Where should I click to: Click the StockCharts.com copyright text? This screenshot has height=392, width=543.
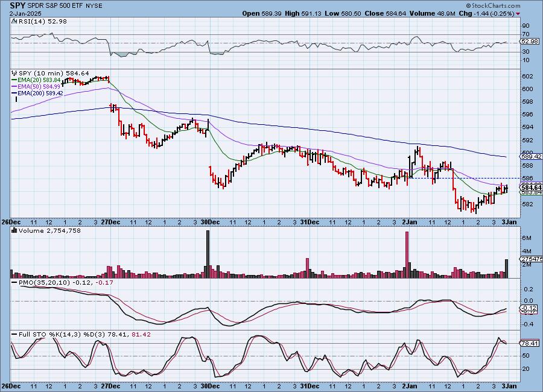(493, 5)
